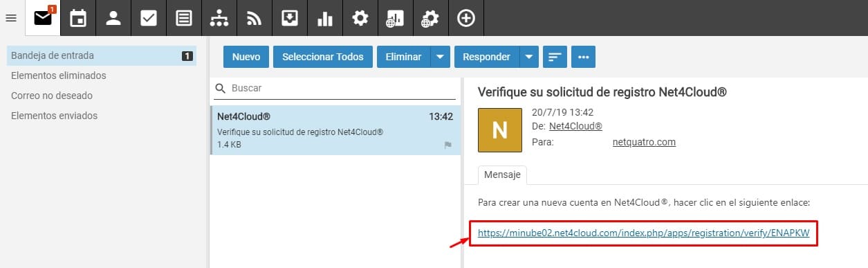Click Seleccionar Todos button
The image size is (868, 268).
click(x=323, y=57)
